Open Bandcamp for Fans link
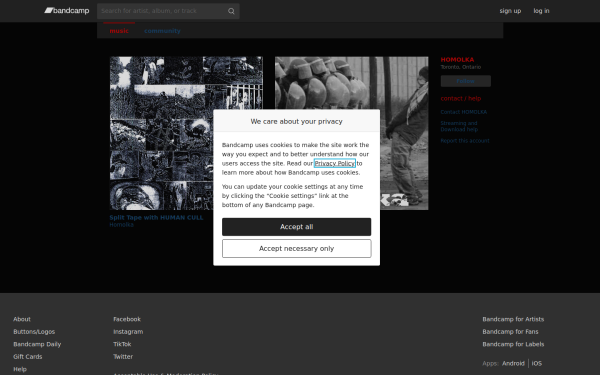The height and width of the screenshot is (375, 600). [x=510, y=332]
